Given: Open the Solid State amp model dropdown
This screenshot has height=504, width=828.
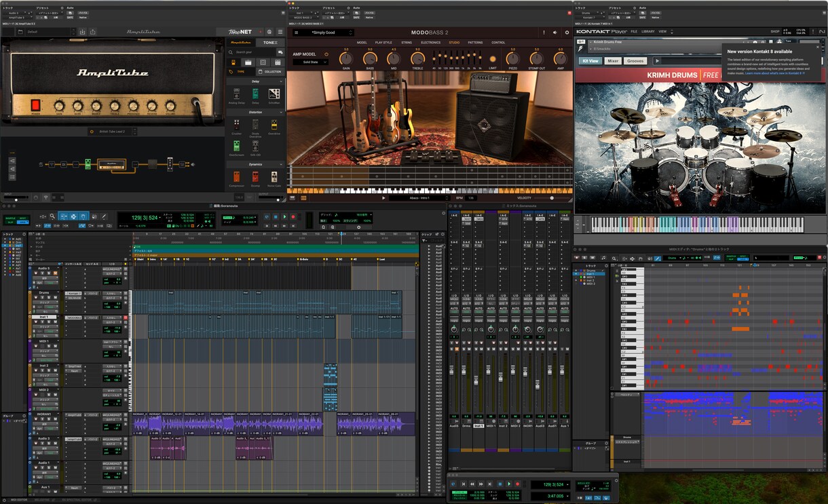Looking at the screenshot, I should point(310,62).
